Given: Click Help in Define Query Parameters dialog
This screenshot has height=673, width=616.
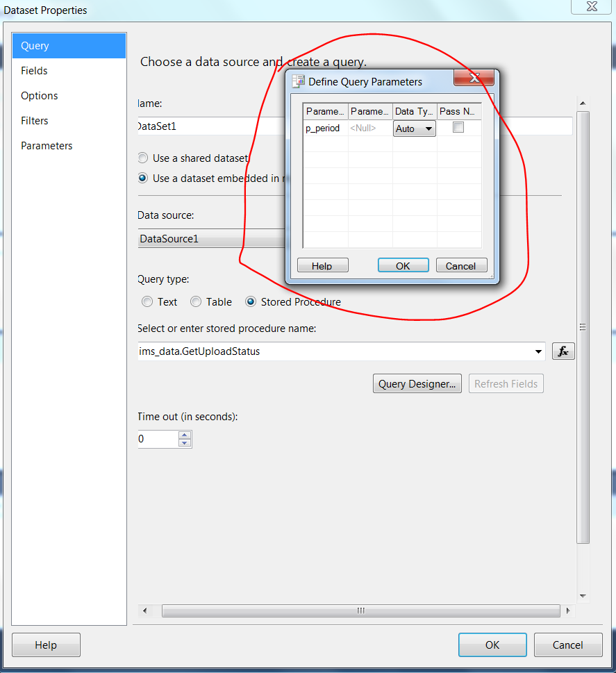Looking at the screenshot, I should 322,266.
